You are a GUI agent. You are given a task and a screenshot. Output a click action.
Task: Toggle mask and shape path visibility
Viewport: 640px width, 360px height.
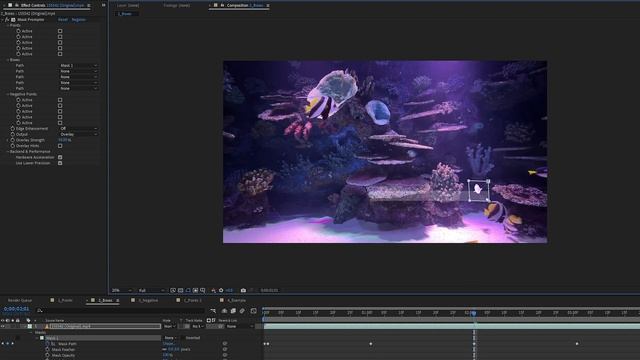coord(188,290)
